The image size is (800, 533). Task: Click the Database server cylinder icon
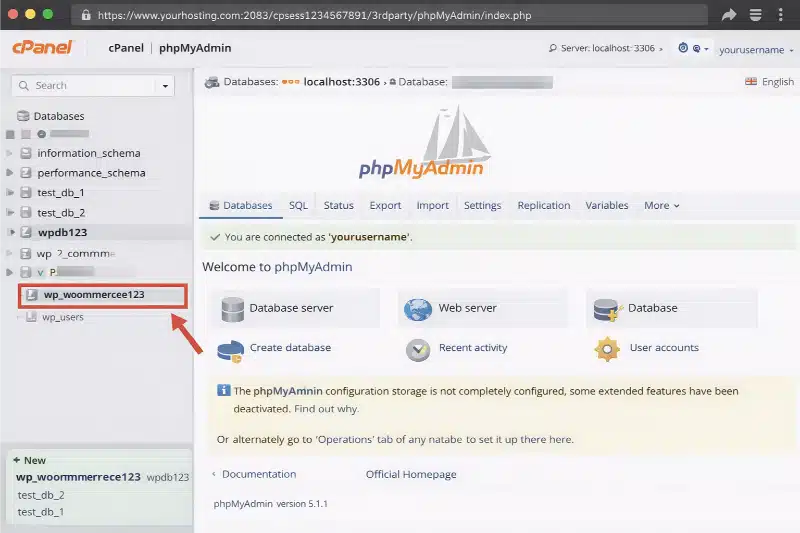coord(233,309)
